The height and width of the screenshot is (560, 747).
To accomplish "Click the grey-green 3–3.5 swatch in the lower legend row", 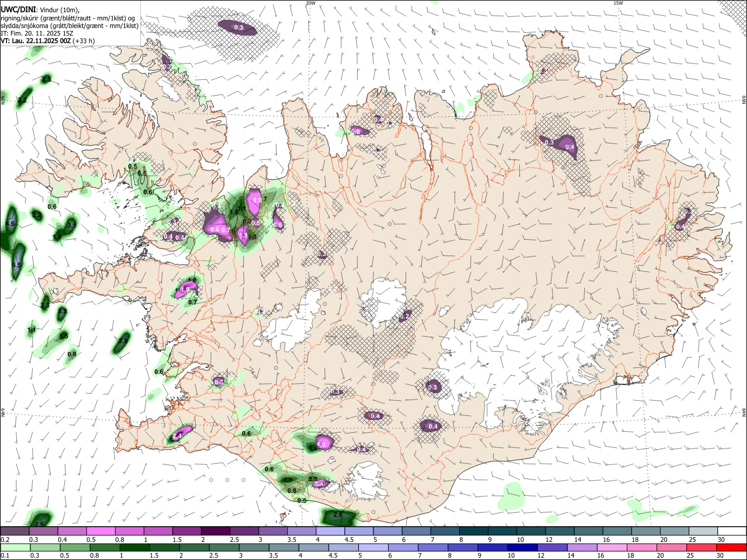I will click(x=253, y=547).
